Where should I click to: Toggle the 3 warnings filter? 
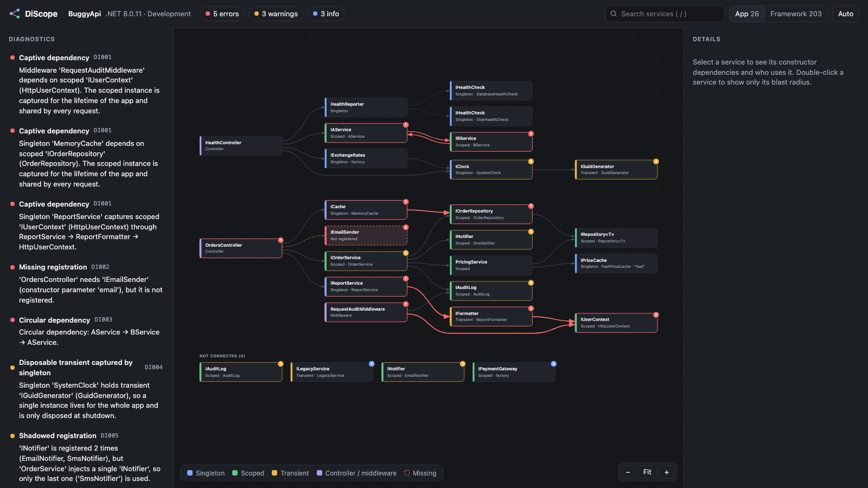coord(276,14)
